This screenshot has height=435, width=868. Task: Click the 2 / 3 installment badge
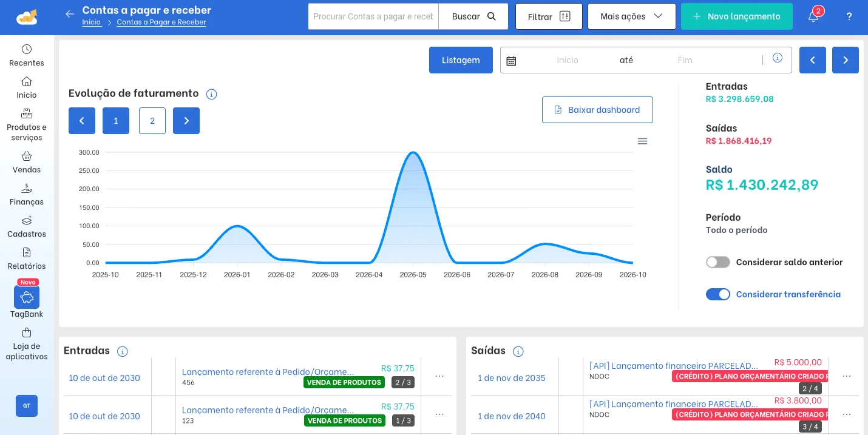[403, 382]
